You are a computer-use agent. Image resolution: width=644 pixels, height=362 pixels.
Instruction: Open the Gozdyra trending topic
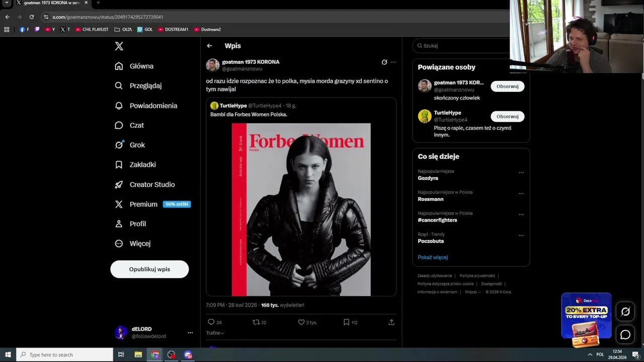(428, 178)
